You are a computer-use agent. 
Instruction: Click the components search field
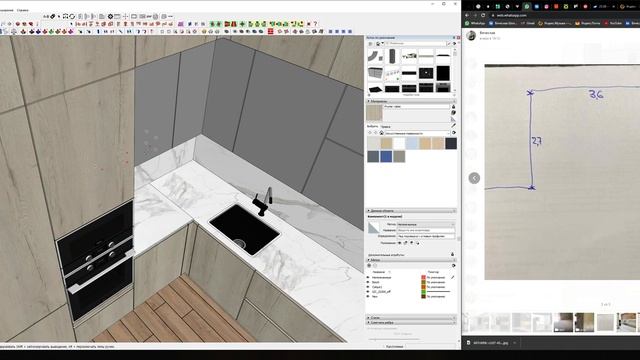tap(416, 43)
